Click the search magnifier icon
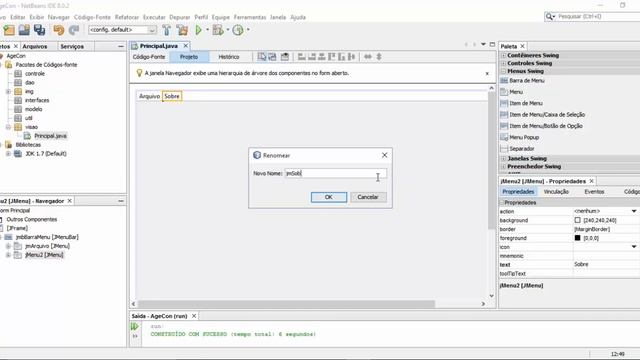This screenshot has height=360, width=640. tap(549, 16)
